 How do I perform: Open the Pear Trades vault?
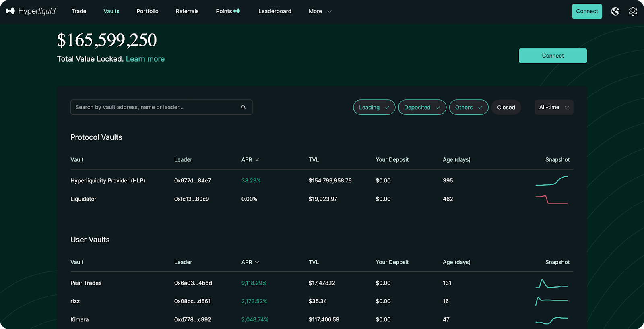86,283
